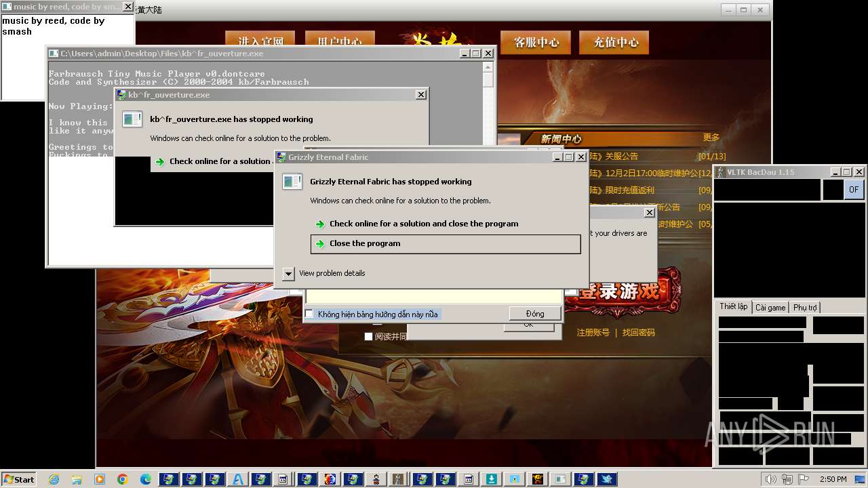Tick the 阅读并同 agreement checkbox in game launcher
Screen dimensions: 868x488
[x=368, y=336]
